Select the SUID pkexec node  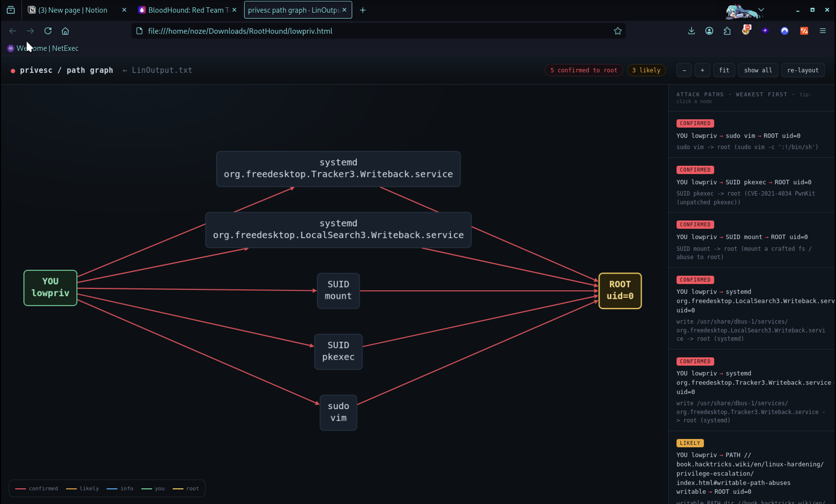pos(338,352)
